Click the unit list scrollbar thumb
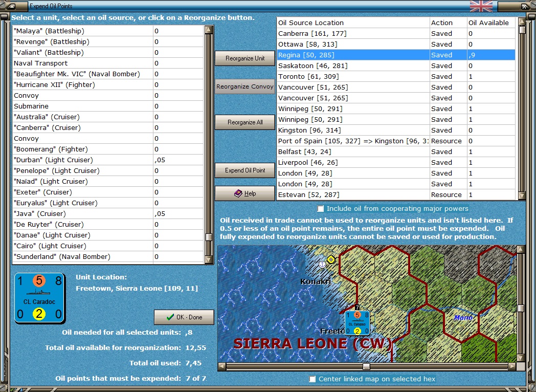 (209, 237)
